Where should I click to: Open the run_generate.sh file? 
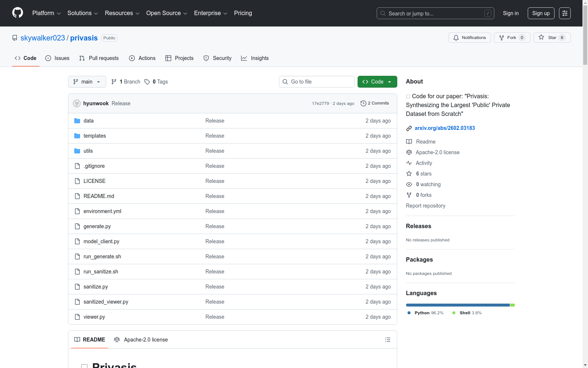coord(102,256)
